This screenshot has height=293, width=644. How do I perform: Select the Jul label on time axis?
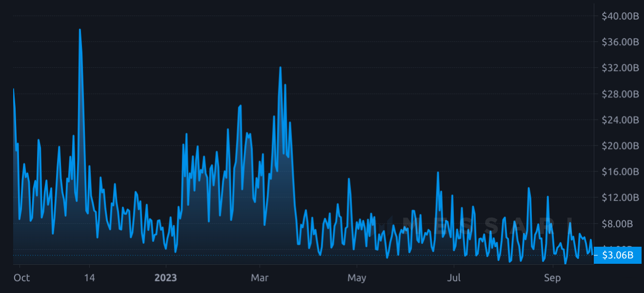tap(454, 278)
